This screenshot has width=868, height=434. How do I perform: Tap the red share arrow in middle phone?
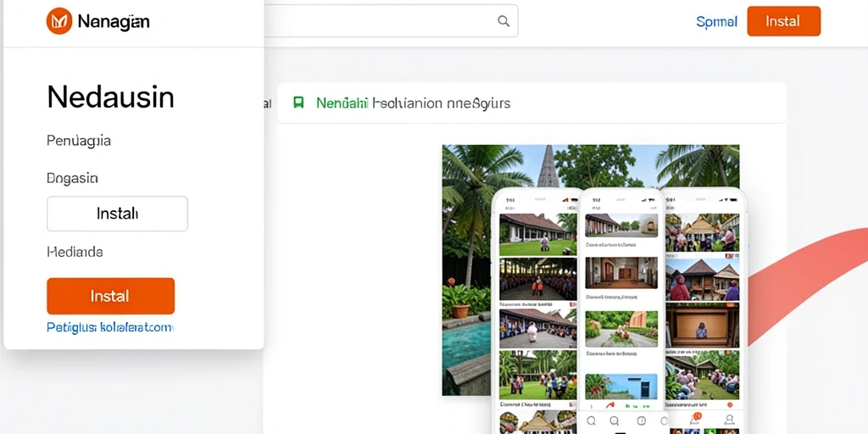(610, 406)
